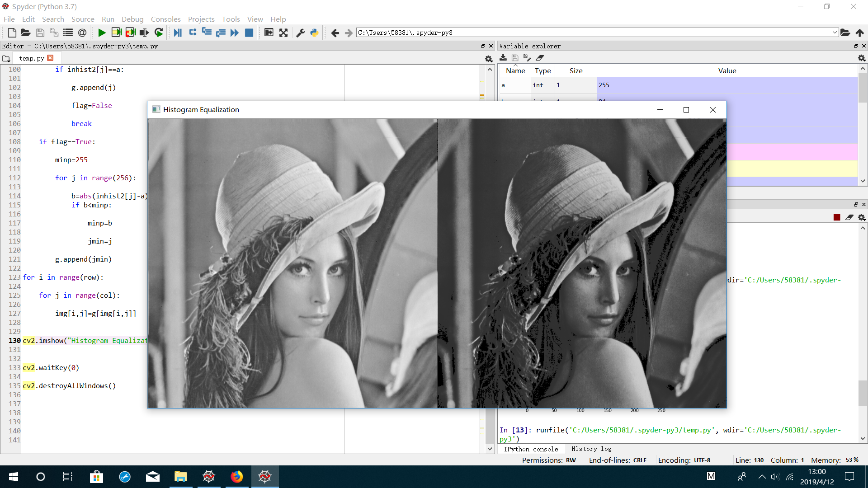Open the Projects menu

(201, 19)
